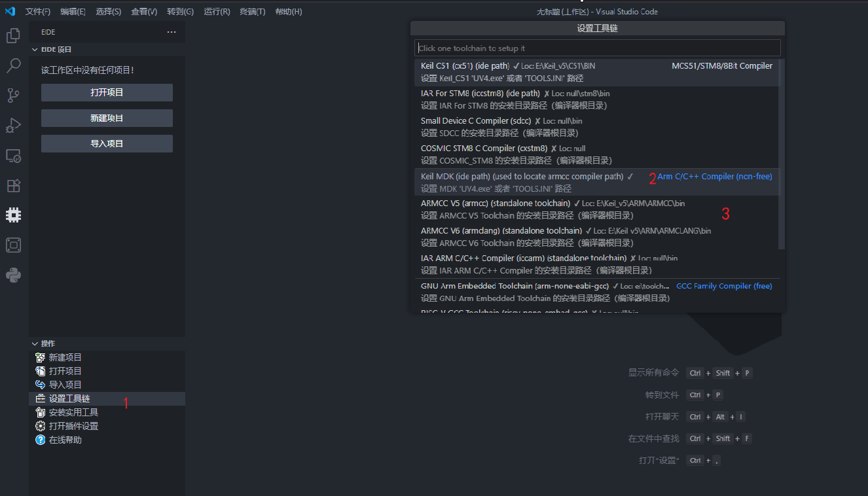
Task: Collapse the EIDE 项目 section
Action: (x=34, y=50)
